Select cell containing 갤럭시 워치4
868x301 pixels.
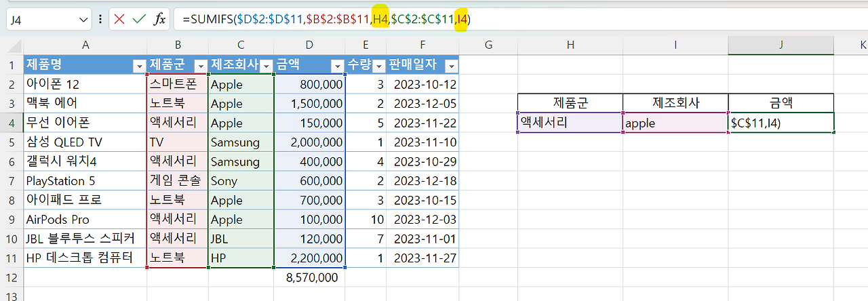pyautogui.click(x=85, y=161)
